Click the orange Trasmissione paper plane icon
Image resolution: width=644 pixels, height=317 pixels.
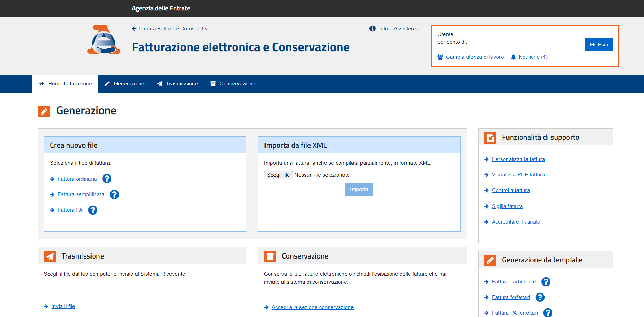click(x=50, y=256)
